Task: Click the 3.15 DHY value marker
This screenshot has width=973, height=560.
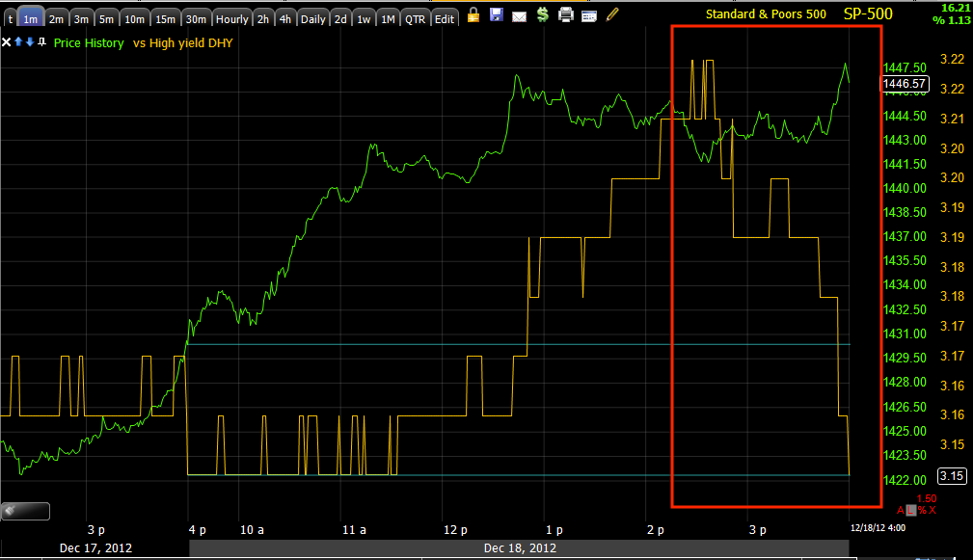Action: [x=952, y=475]
